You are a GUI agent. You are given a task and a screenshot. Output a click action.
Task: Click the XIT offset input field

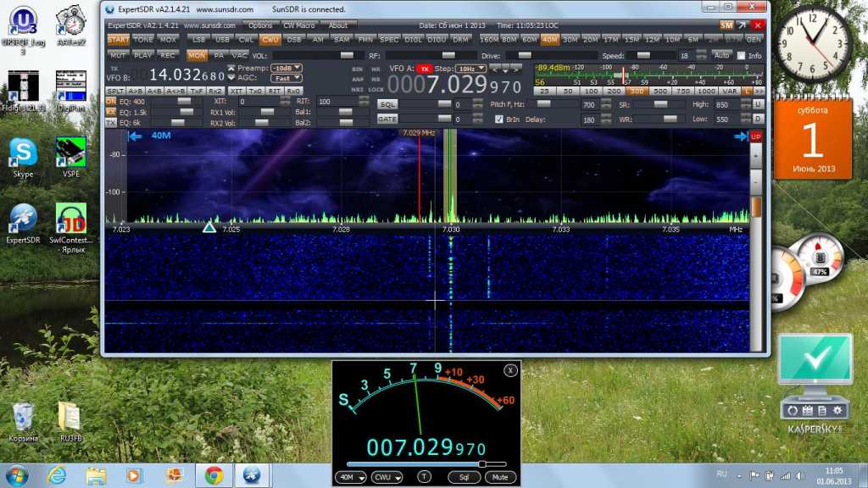pyautogui.click(x=259, y=102)
